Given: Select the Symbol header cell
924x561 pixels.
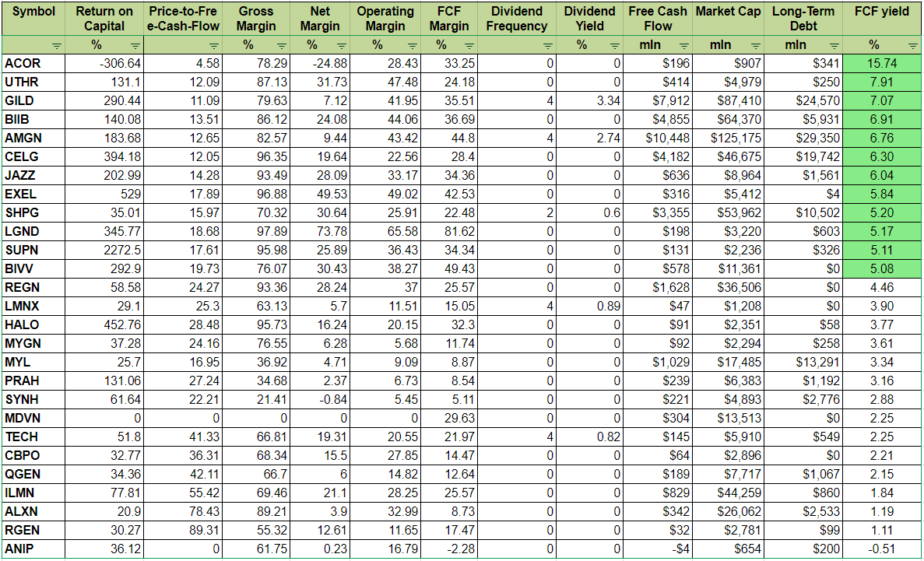Looking at the screenshot, I should (x=33, y=19).
